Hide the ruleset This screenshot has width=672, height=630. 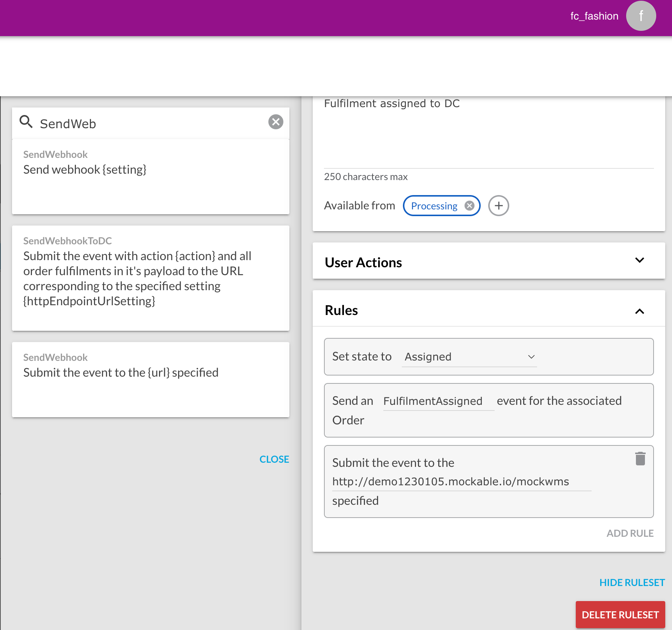click(x=632, y=583)
